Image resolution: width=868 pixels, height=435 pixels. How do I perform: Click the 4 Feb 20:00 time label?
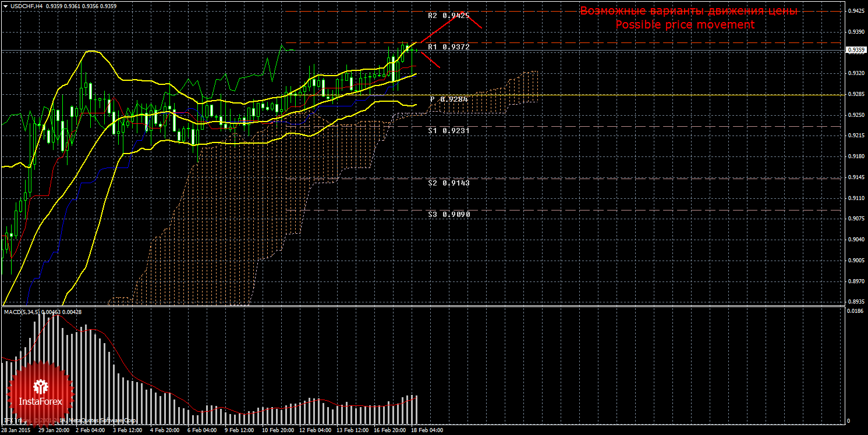click(165, 431)
